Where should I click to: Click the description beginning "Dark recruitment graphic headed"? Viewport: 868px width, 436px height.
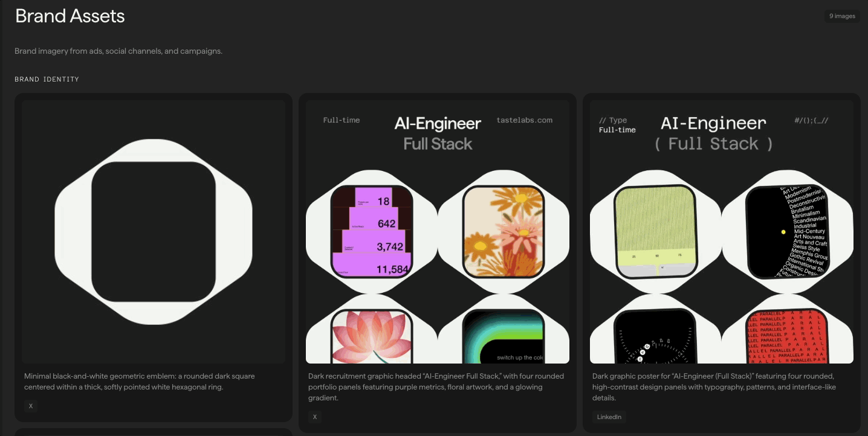point(436,386)
